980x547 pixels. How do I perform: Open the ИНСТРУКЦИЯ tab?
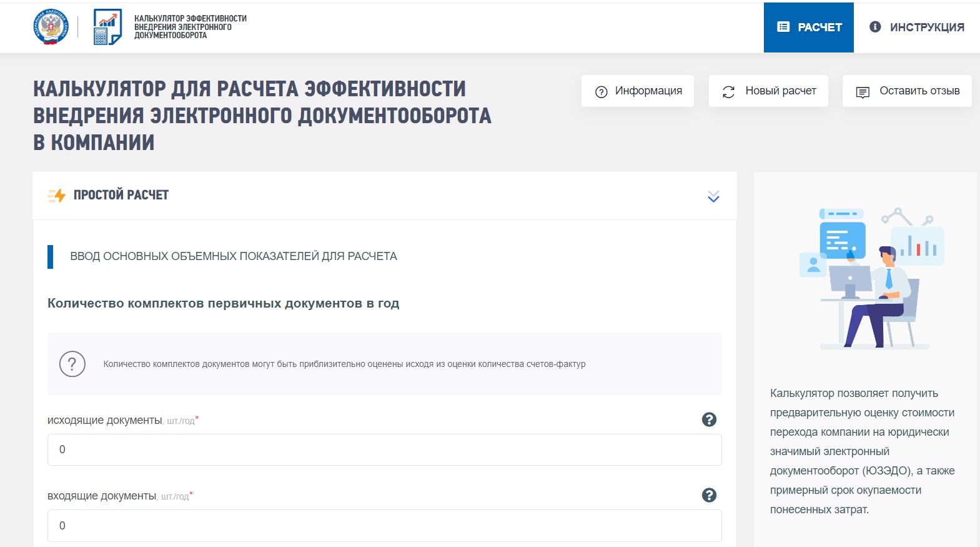[x=916, y=28]
